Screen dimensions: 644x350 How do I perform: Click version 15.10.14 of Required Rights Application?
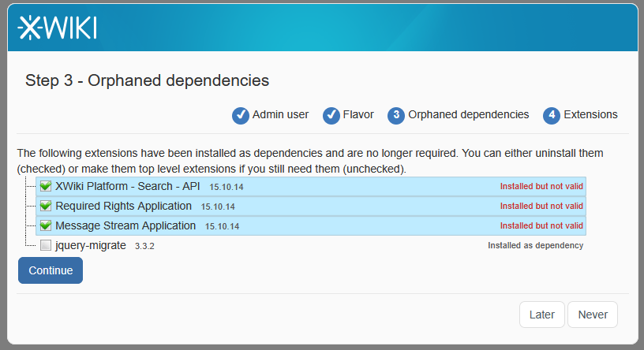218,207
